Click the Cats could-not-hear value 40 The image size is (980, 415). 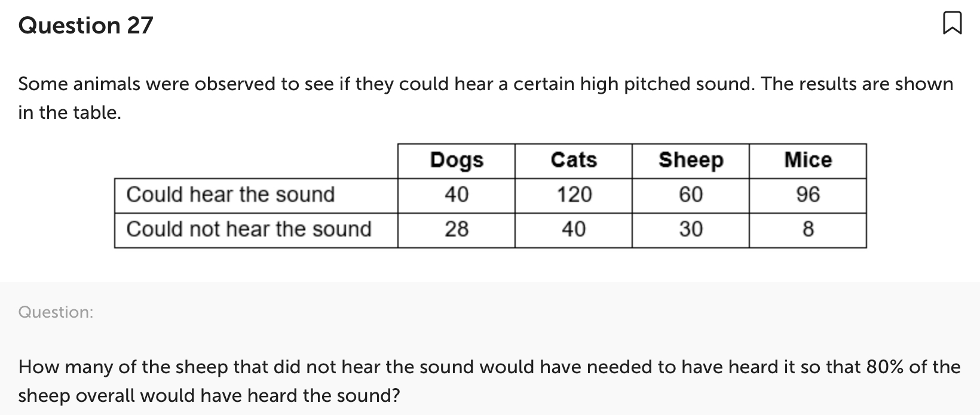pos(574,229)
